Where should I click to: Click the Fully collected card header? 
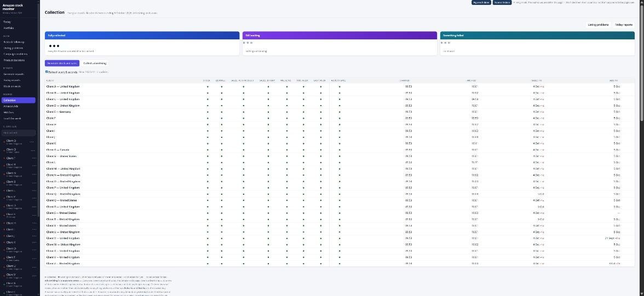(142, 36)
